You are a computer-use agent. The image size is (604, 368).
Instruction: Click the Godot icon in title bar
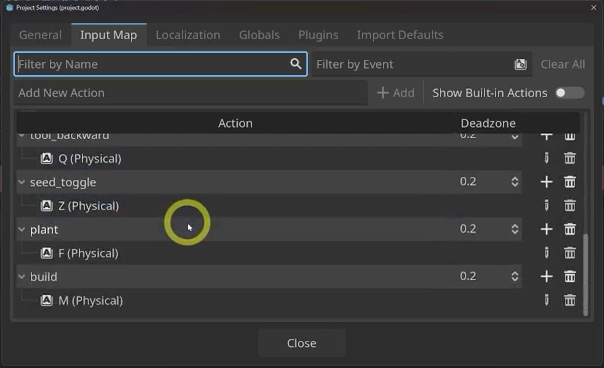[x=10, y=7]
